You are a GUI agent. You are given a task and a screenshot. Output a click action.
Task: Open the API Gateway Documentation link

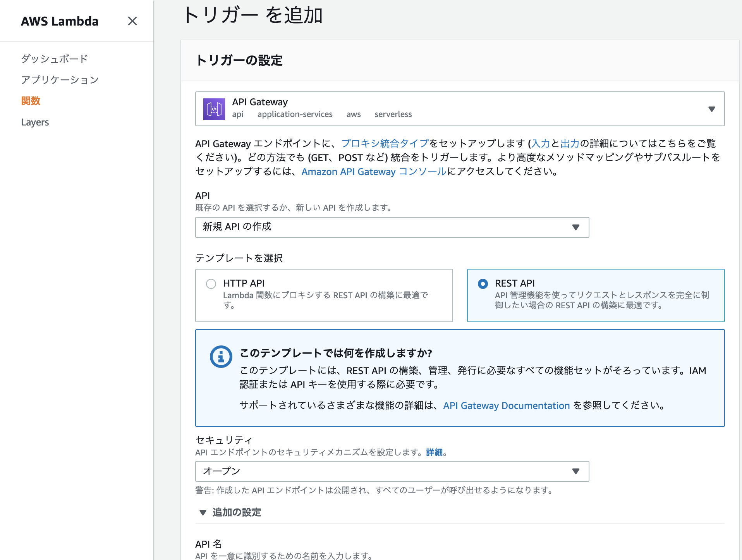pyautogui.click(x=506, y=405)
